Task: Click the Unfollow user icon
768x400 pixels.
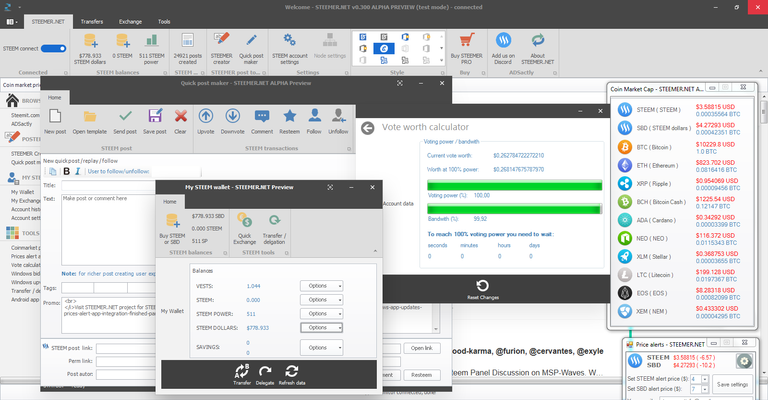Action: point(338,121)
